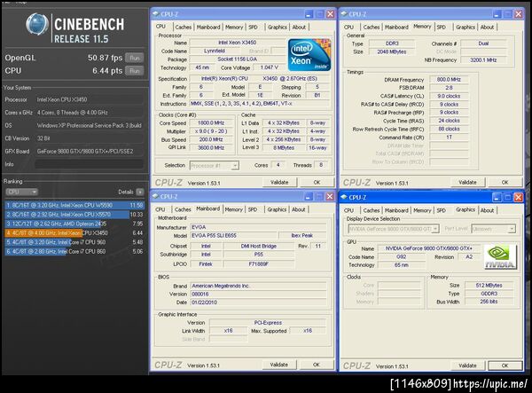Screen dimensions: 532x393
Task: Minimize the CPU-Z processor window
Action: [x=309, y=14]
